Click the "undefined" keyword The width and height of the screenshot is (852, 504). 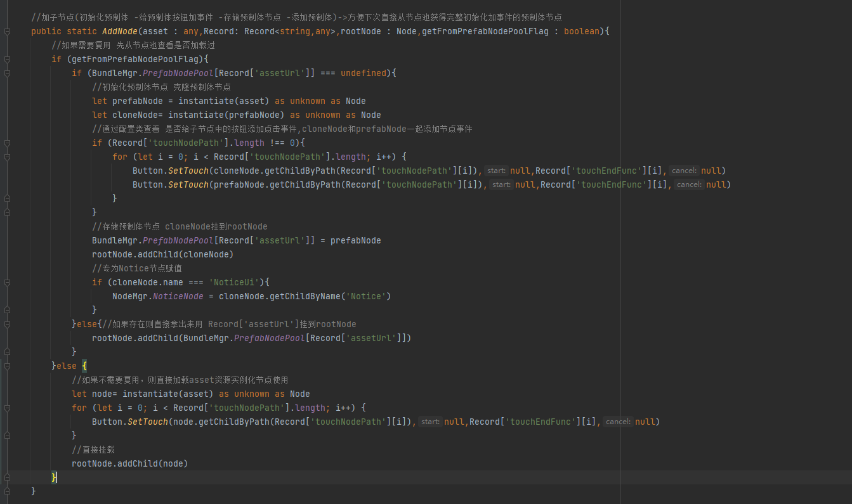[364, 73]
